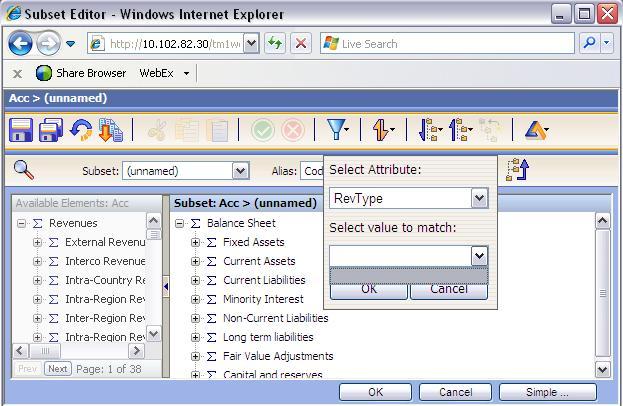Switch to Simple... editor mode
This screenshot has height=406, width=623.
pyautogui.click(x=548, y=392)
